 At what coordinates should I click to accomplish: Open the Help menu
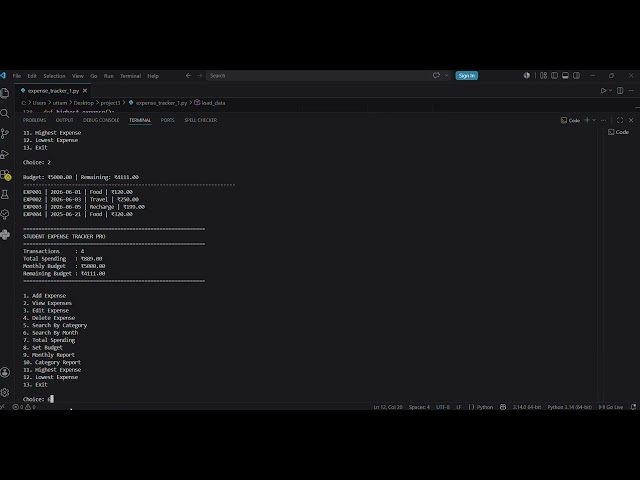(153, 76)
